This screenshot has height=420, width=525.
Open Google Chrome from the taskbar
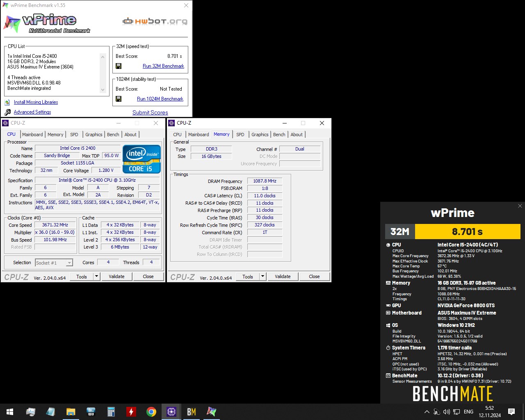point(151,412)
